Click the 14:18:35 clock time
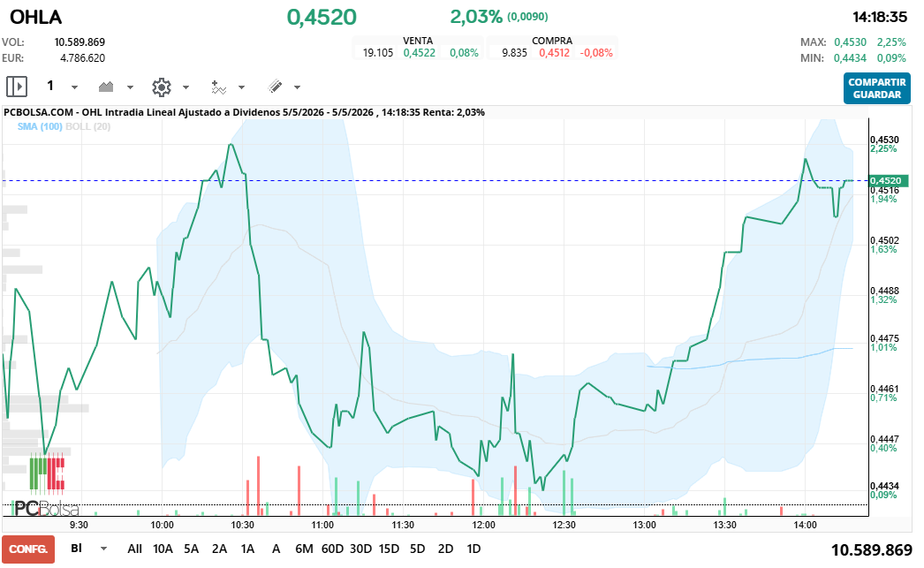This screenshot has width=924, height=568. point(880,17)
